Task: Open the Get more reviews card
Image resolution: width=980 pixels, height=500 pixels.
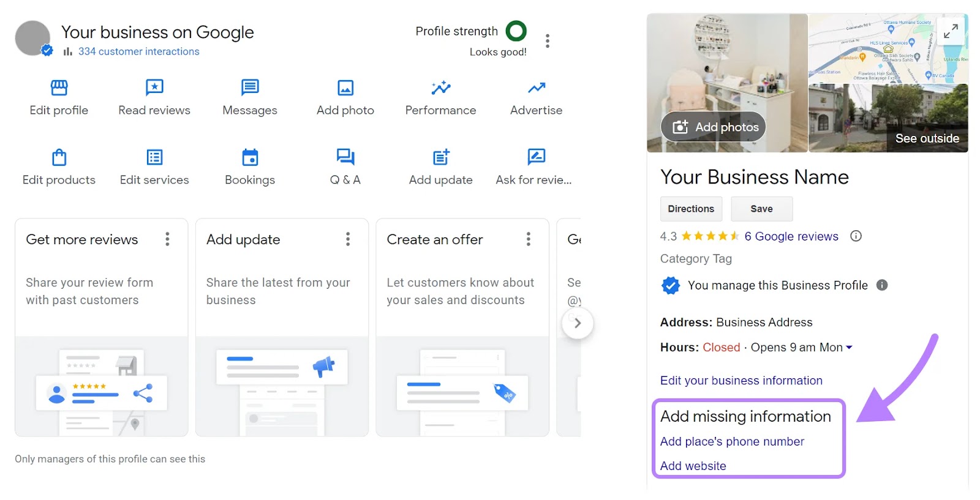Action: tap(102, 327)
